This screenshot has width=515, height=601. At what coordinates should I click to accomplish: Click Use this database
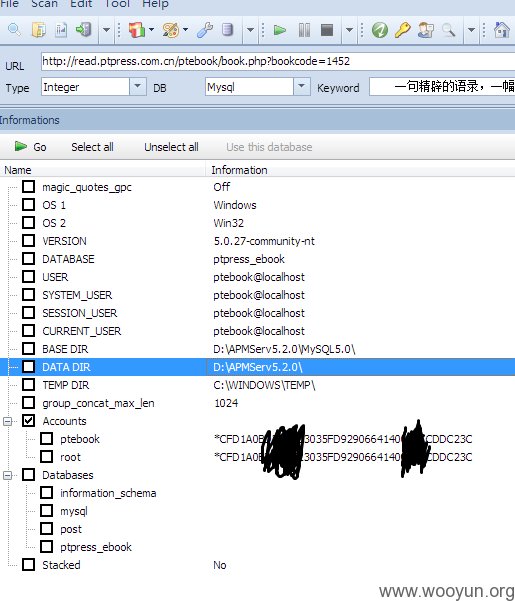pos(269,147)
